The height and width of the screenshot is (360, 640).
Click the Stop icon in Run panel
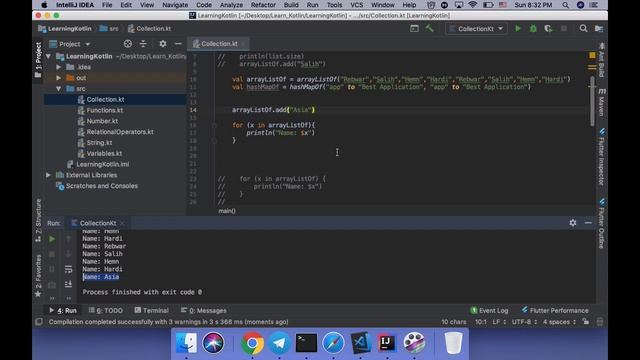52,254
